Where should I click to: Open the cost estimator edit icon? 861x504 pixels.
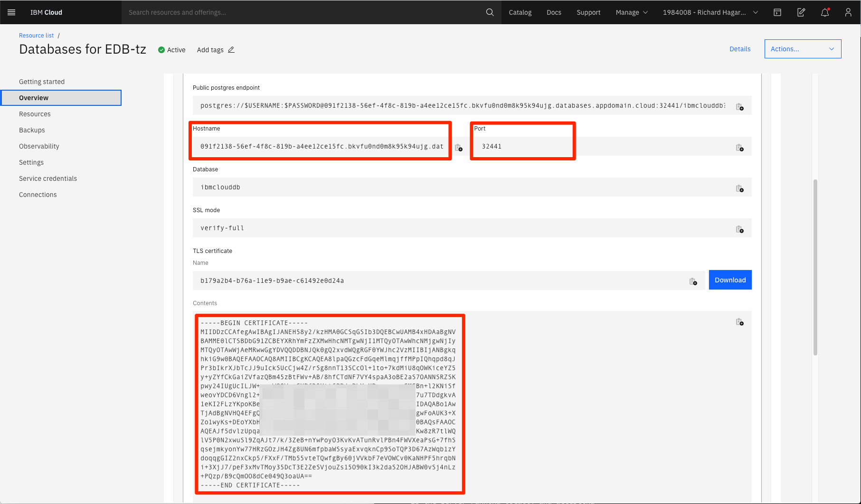(801, 12)
